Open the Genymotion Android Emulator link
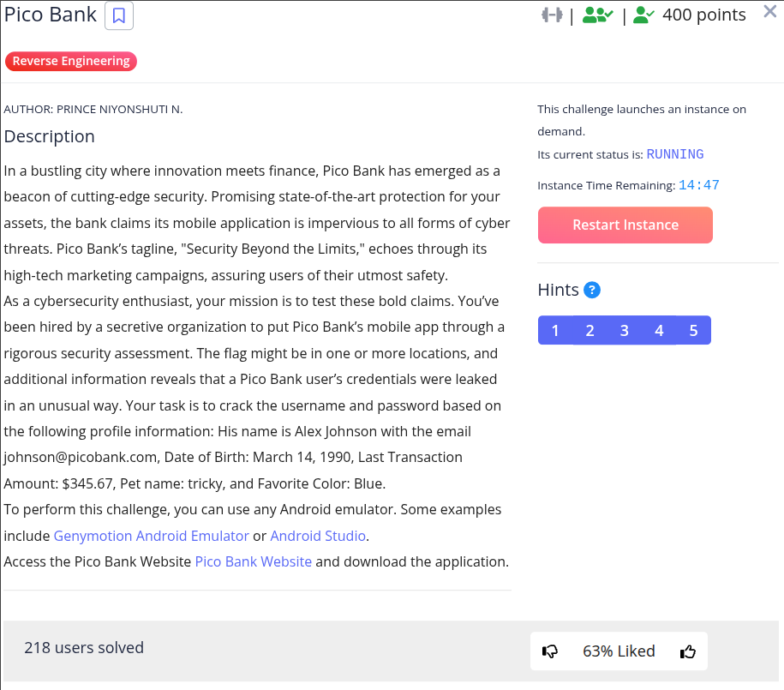Viewport: 784px width, 690px height. 151,536
